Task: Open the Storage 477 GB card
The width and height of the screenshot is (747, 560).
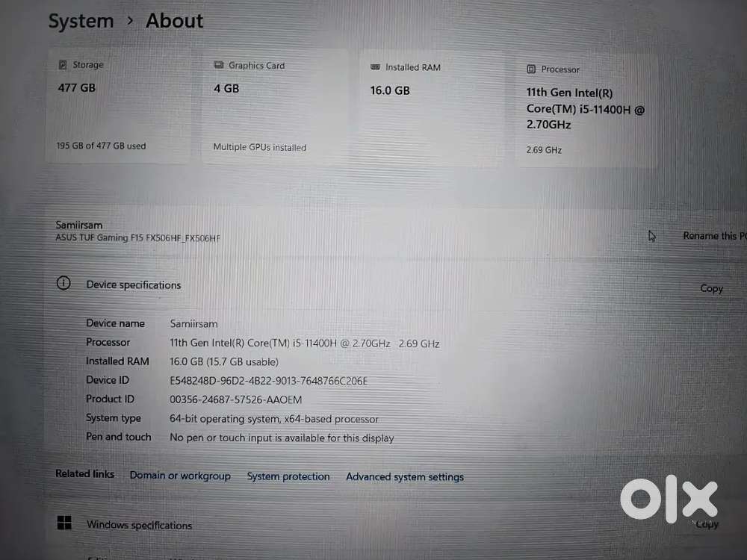Action: tap(118, 106)
